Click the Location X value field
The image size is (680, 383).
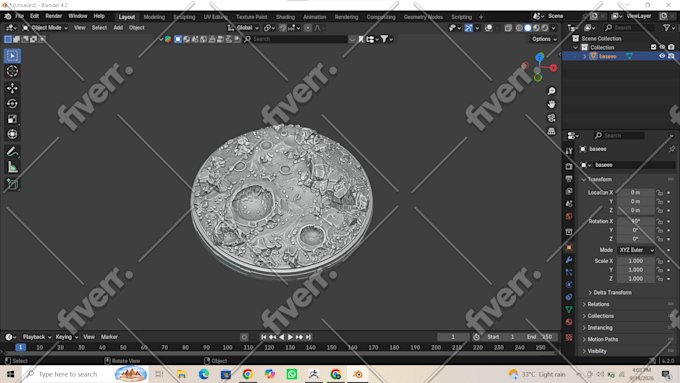[x=635, y=193]
